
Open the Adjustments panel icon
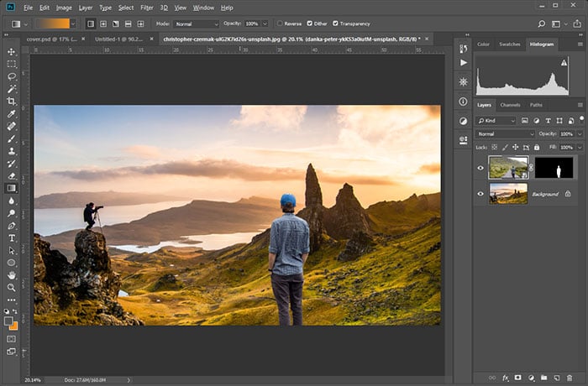[463, 121]
